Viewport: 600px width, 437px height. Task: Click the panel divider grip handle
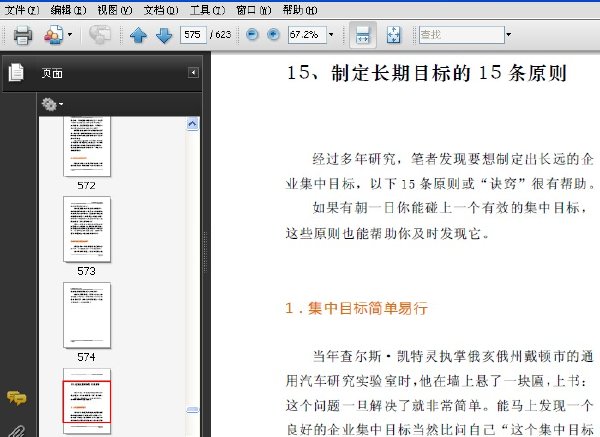(x=205, y=253)
